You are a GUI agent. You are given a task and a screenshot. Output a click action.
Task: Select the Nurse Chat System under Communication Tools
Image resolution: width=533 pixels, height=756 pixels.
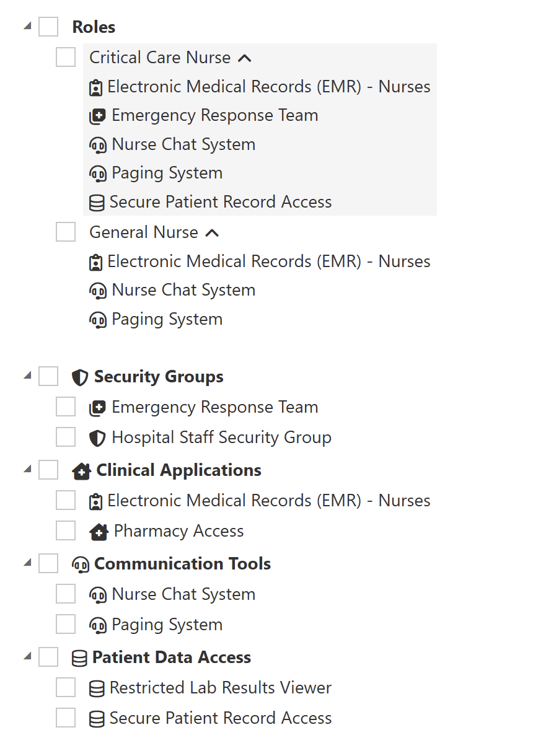click(x=66, y=594)
